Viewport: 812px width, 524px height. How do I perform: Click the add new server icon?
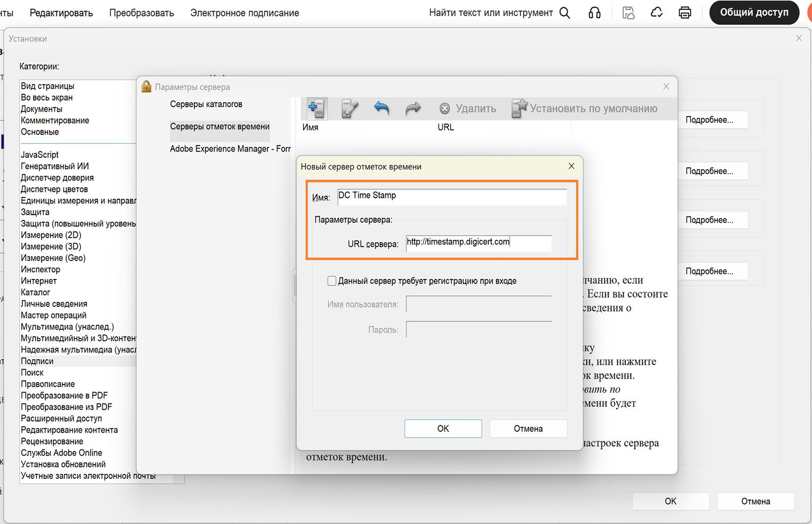pos(317,109)
